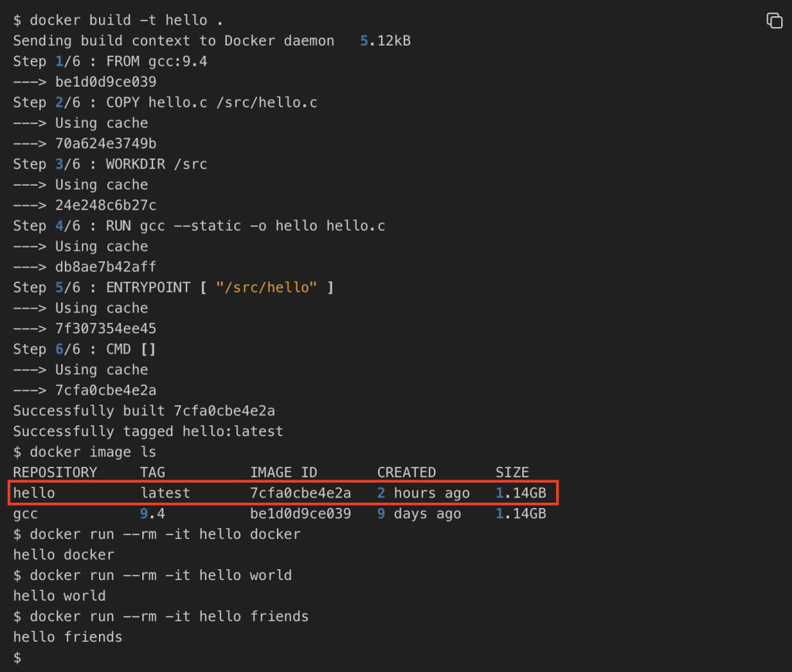Click the final empty shell prompt
Screen dimensions: 792x672
[17, 658]
